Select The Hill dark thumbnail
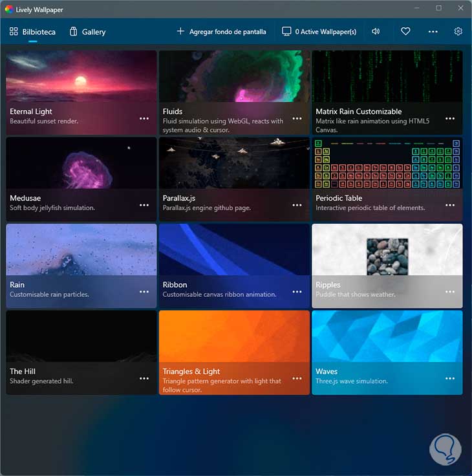Viewport: 472px width, 476px height. (81, 336)
